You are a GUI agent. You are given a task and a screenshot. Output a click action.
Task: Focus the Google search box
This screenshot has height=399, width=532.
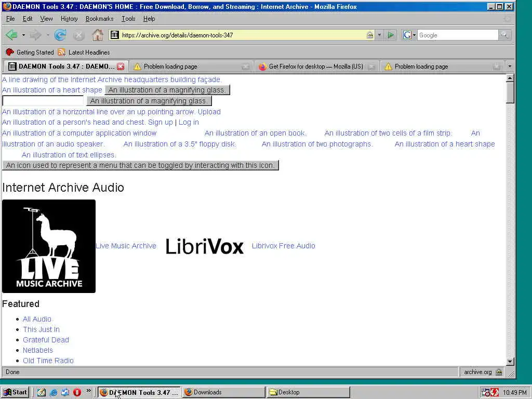(457, 35)
